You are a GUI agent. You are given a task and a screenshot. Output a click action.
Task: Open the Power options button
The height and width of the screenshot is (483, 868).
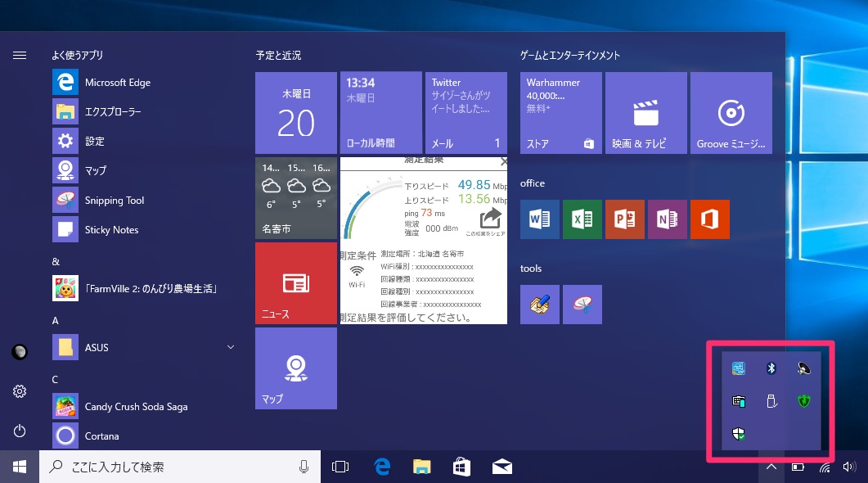pyautogui.click(x=20, y=431)
